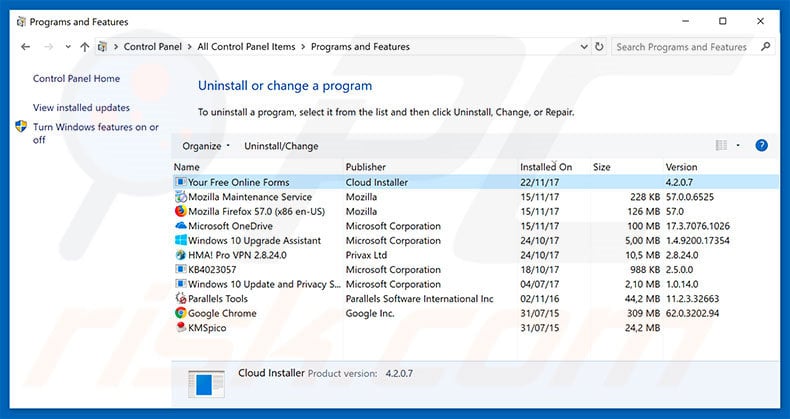Select Windows 10 Update and Privacy icon
Viewport: 790px width, 419px height.
[180, 284]
